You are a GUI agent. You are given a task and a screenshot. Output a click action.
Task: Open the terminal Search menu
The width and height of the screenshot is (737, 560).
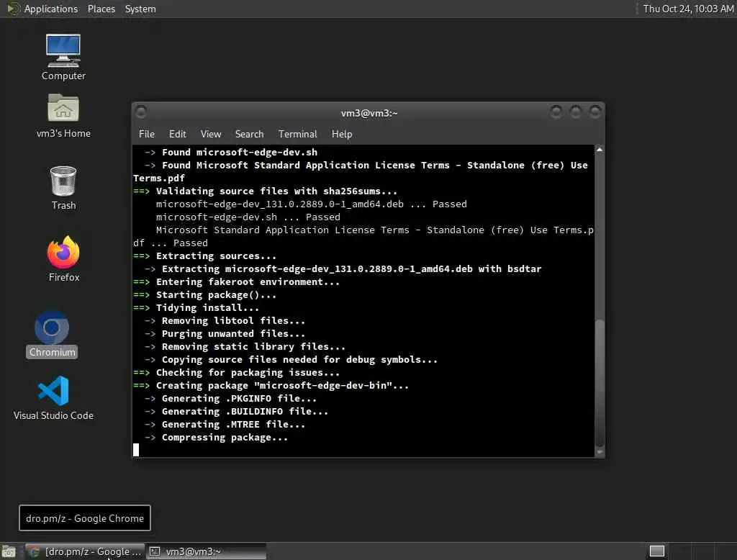click(249, 134)
